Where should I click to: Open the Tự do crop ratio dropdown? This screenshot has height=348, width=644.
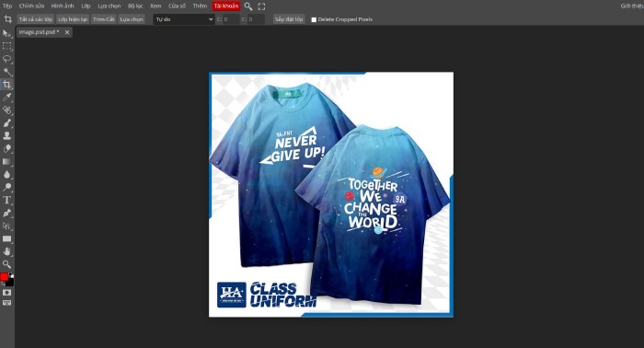pyautogui.click(x=184, y=19)
